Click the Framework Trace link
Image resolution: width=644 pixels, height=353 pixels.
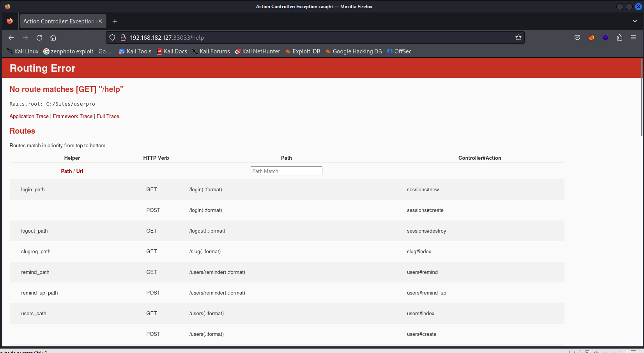pyautogui.click(x=73, y=116)
